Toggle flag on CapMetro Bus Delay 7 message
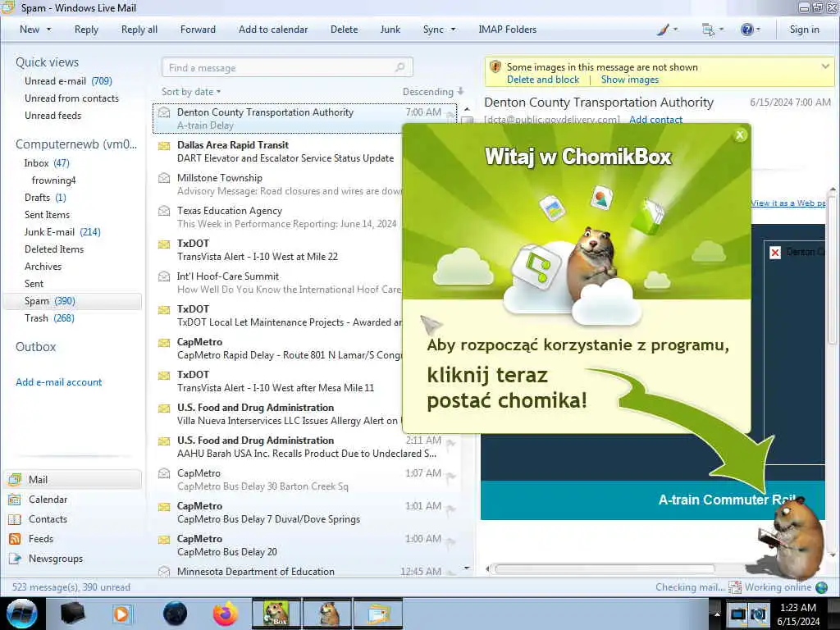 point(450,509)
